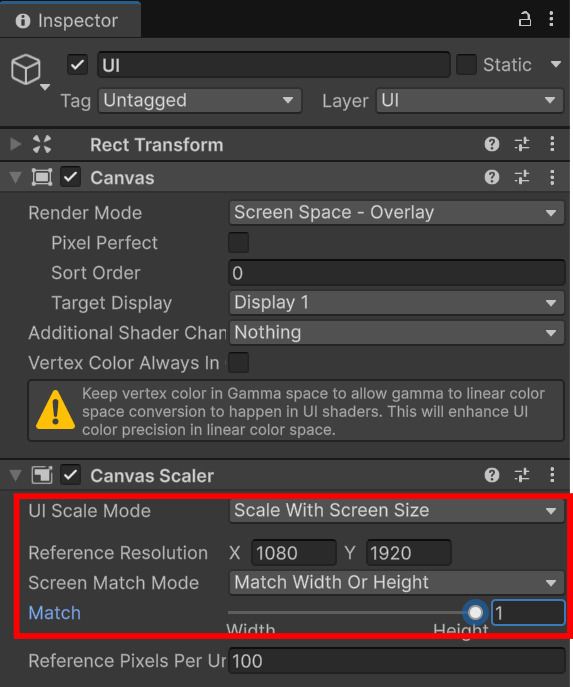573x687 pixels.
Task: Disable the UI GameObject active checkbox
Action: pyautogui.click(x=77, y=65)
